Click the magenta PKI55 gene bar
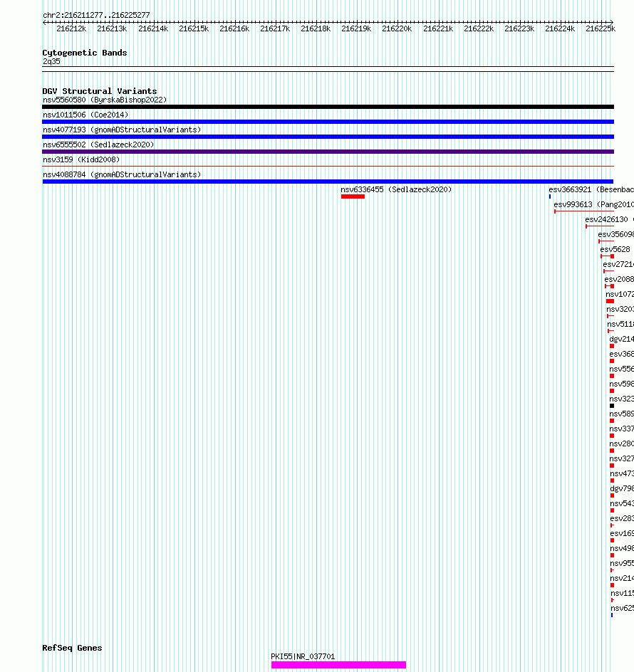Viewport: 634px width, 672px height. pos(338,665)
